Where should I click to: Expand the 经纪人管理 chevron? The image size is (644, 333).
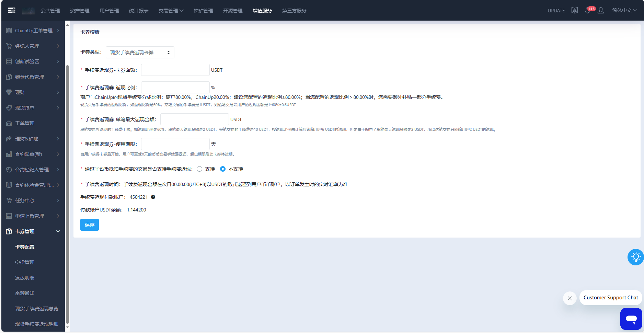58,46
